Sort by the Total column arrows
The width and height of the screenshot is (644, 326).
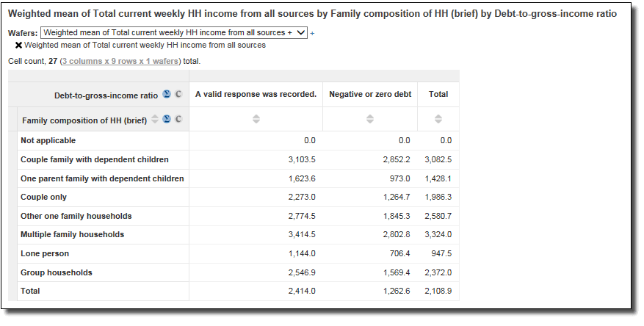coord(438,119)
